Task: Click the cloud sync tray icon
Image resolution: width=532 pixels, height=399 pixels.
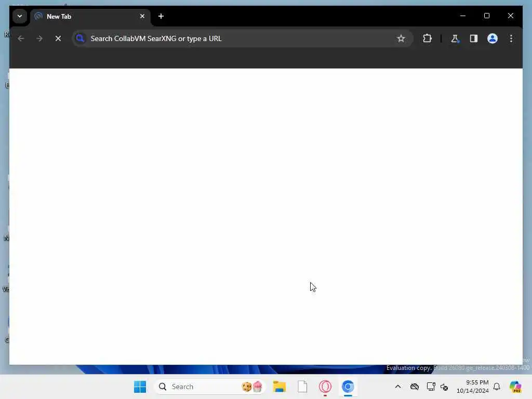Action: [415, 387]
